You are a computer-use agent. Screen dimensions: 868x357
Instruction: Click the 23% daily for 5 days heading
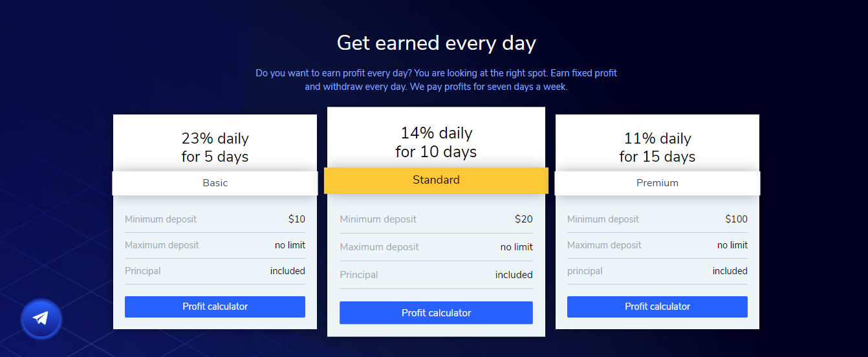pos(215,147)
